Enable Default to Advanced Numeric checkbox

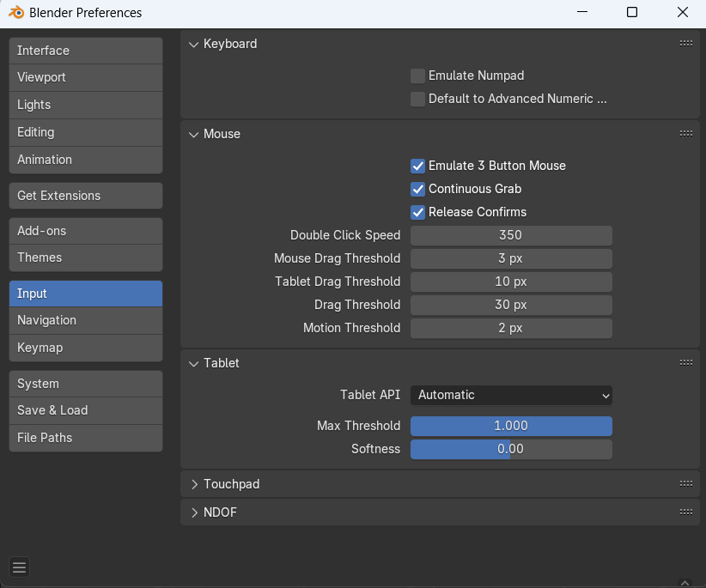click(x=417, y=99)
